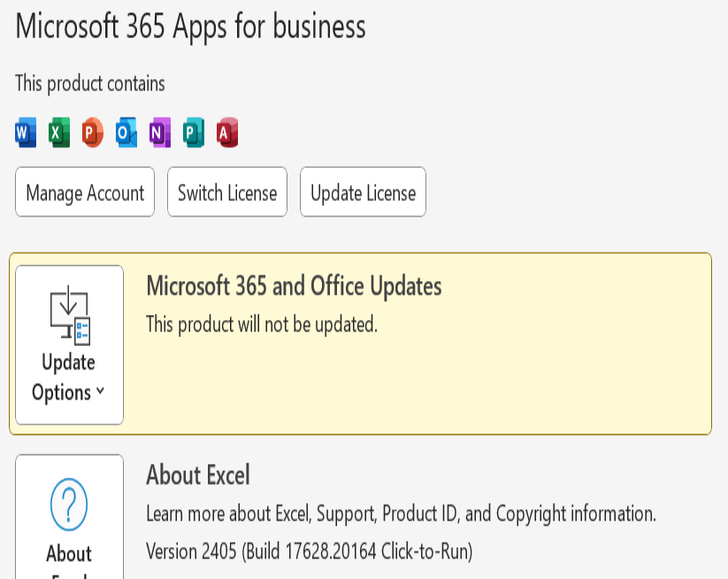
Task: Click the PowerPoint app icon
Action: pyautogui.click(x=92, y=133)
